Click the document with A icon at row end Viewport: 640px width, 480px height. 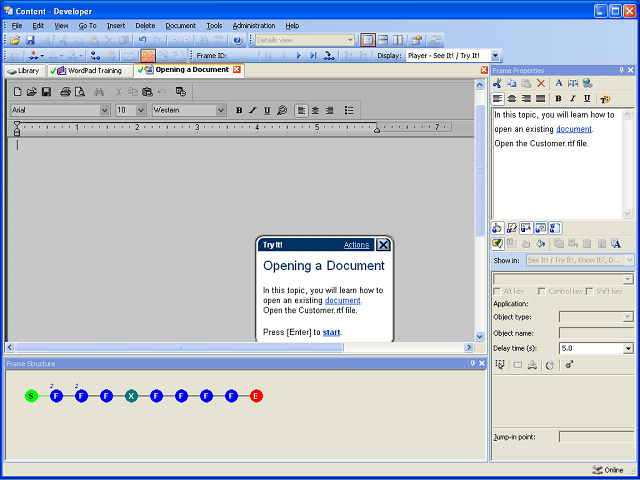point(616,244)
